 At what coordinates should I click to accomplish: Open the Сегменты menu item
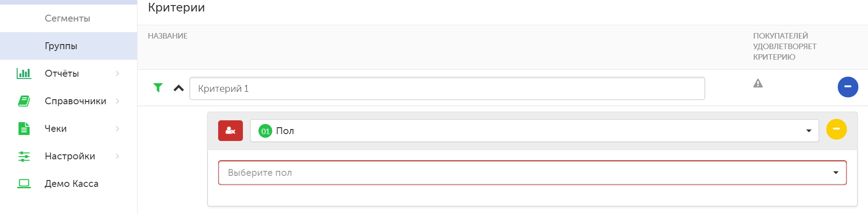pos(67,18)
